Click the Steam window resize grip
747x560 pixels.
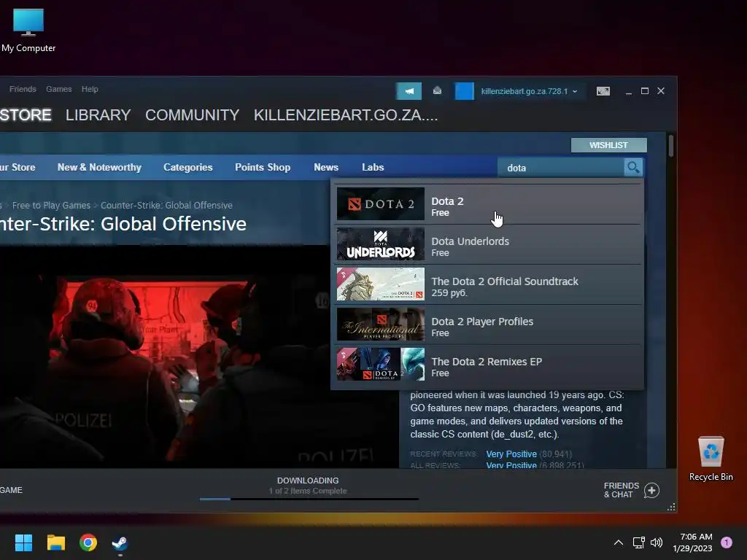(671, 507)
